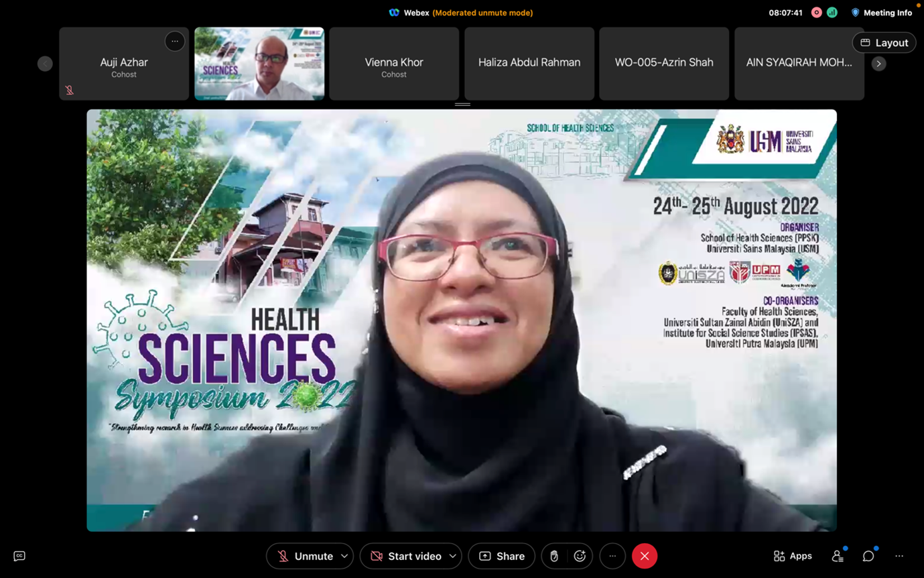
Task: Select Auji Azhar participant tile
Action: point(124,64)
